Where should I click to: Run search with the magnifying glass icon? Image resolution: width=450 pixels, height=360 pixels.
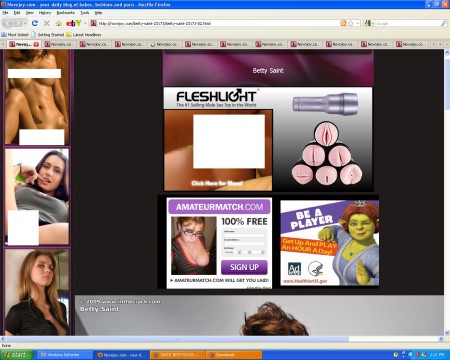(444, 23)
